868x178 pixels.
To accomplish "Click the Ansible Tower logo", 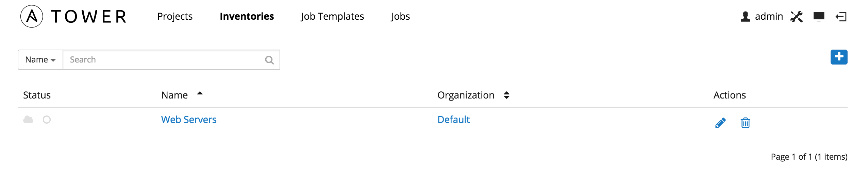I will coord(73,16).
